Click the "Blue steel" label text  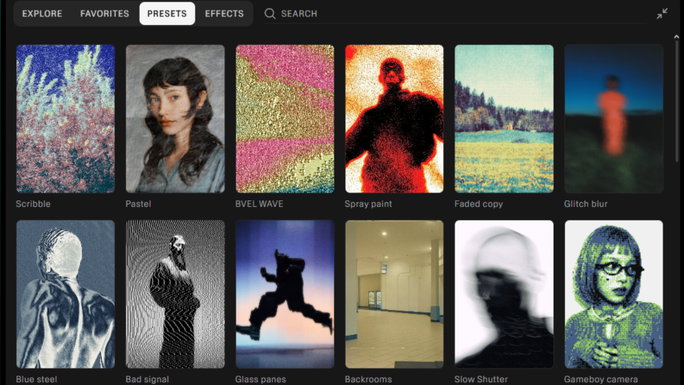tap(36, 379)
